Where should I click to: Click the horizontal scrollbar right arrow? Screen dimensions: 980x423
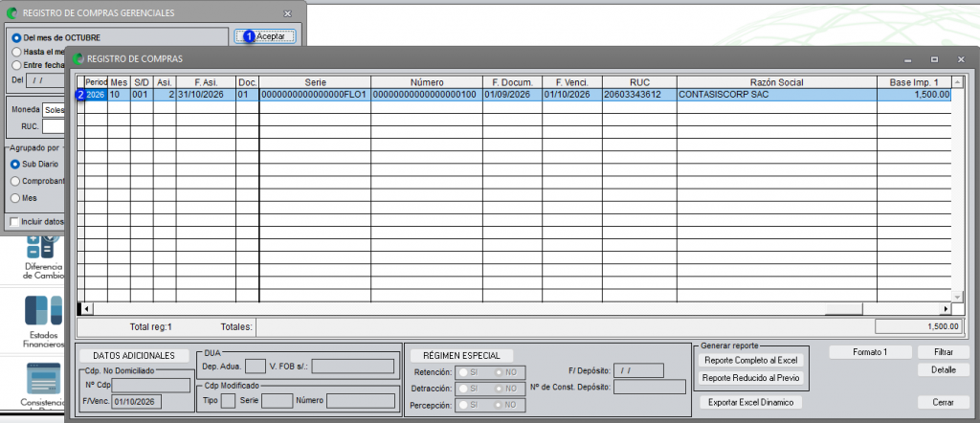tap(946, 309)
